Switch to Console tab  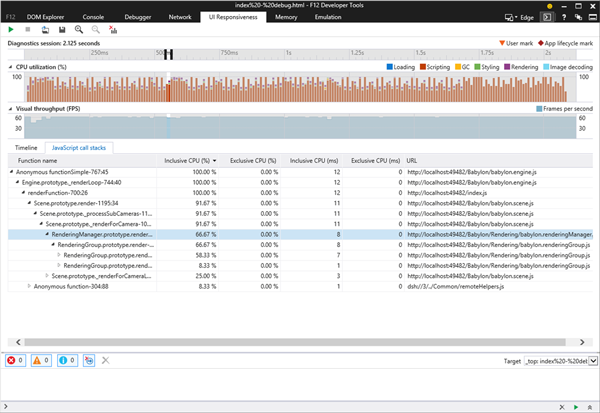pyautogui.click(x=93, y=17)
